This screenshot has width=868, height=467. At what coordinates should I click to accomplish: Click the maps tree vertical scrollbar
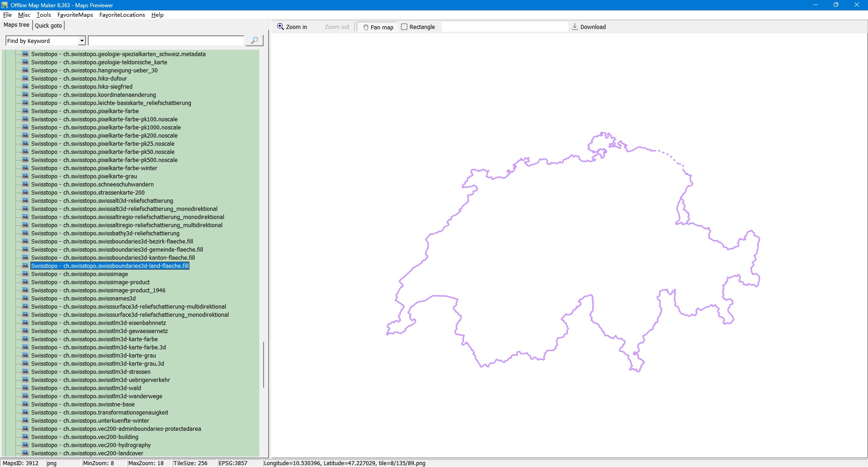click(x=264, y=364)
